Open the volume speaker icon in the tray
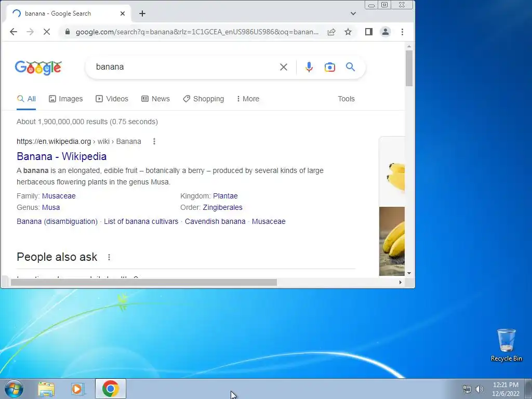532x399 pixels. [480, 389]
